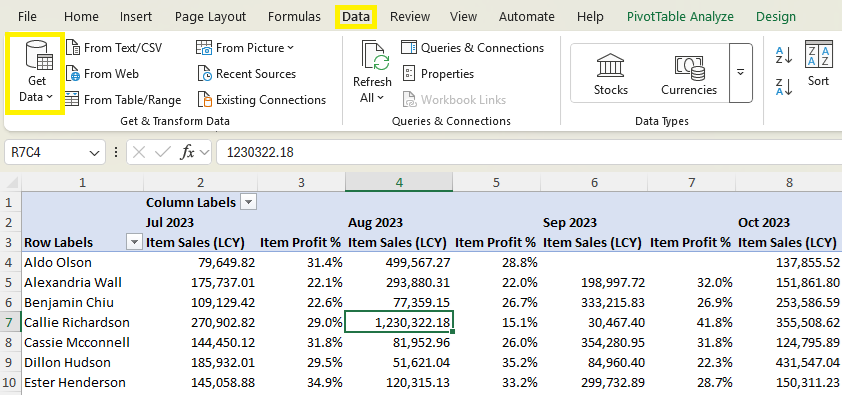Switch to the Formulas tab
The image size is (842, 395).
click(294, 17)
